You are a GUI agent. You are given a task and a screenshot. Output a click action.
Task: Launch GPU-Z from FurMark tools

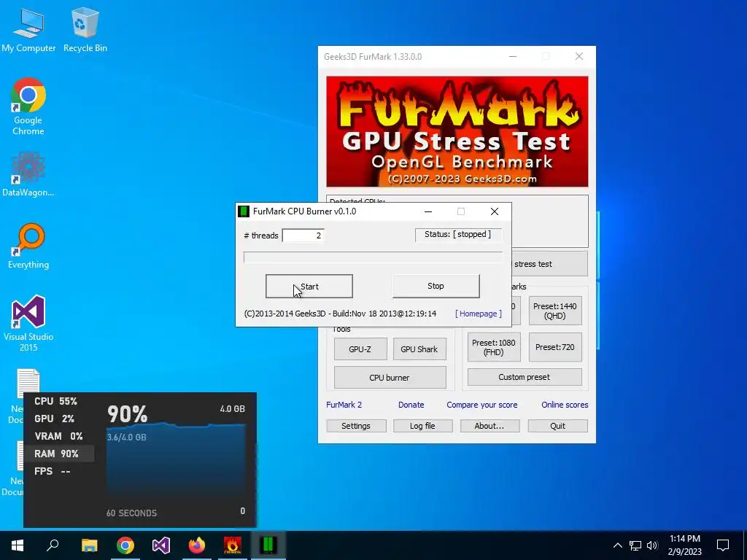click(x=360, y=349)
